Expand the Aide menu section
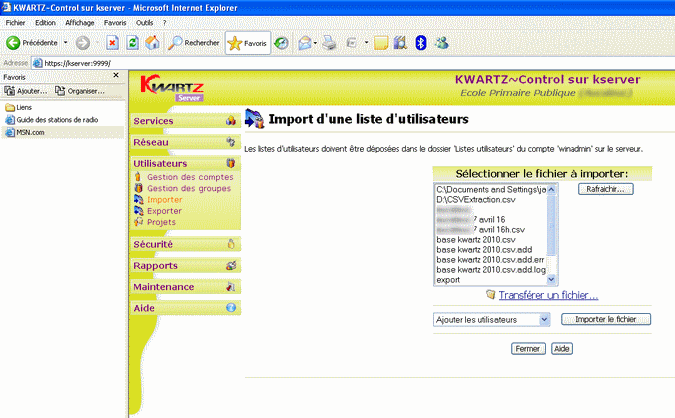 [185, 308]
